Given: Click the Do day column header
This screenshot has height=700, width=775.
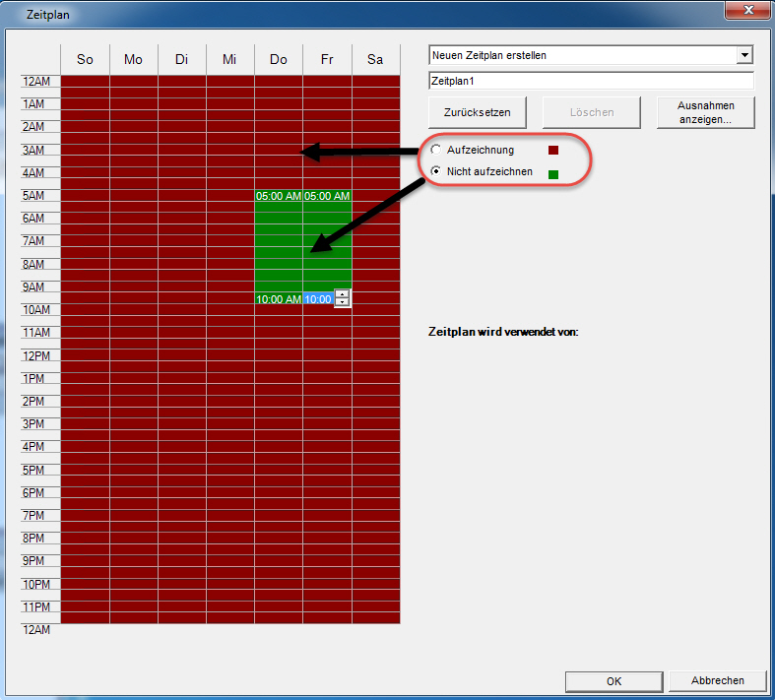Looking at the screenshot, I should [279, 60].
